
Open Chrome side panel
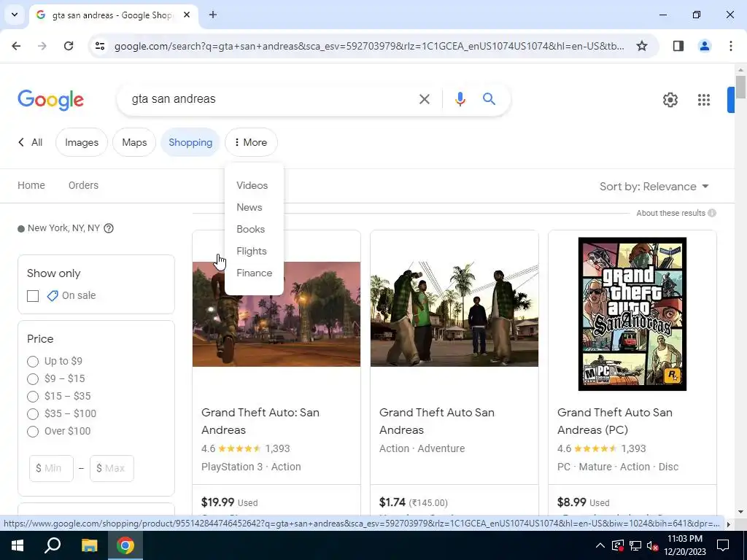[678, 46]
